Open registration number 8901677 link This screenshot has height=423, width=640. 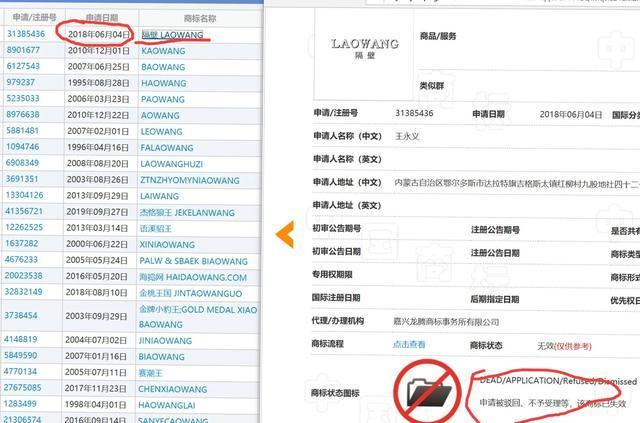click(x=23, y=50)
